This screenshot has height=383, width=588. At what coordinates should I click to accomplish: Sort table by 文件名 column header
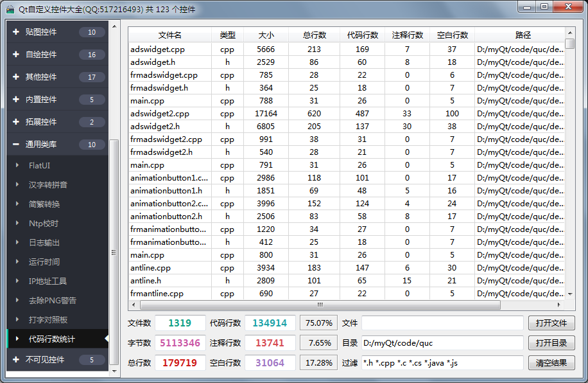click(x=169, y=35)
